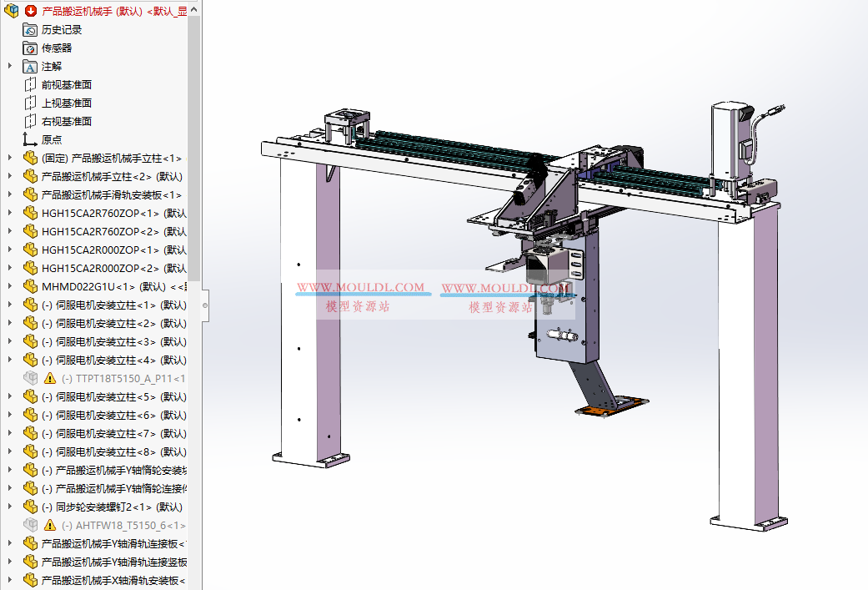868x590 pixels.
Task: Click the top assembly icon 产品搬运机械手
Action: (12, 11)
